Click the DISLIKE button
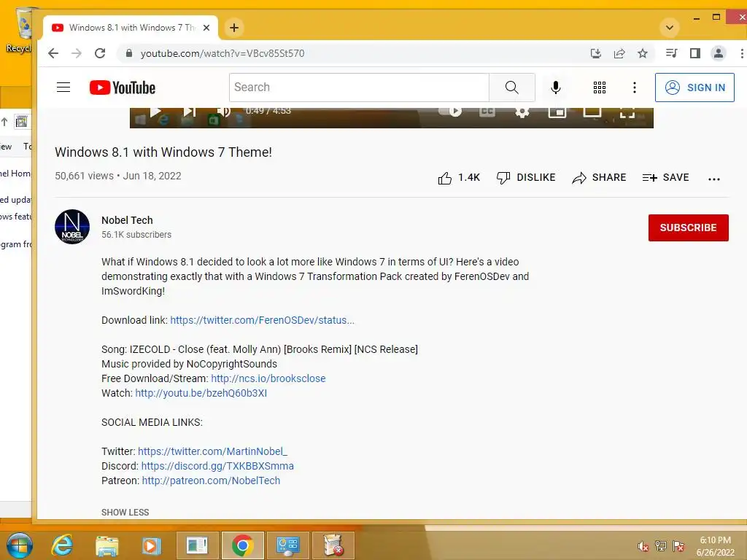The image size is (747, 560). [x=526, y=178]
